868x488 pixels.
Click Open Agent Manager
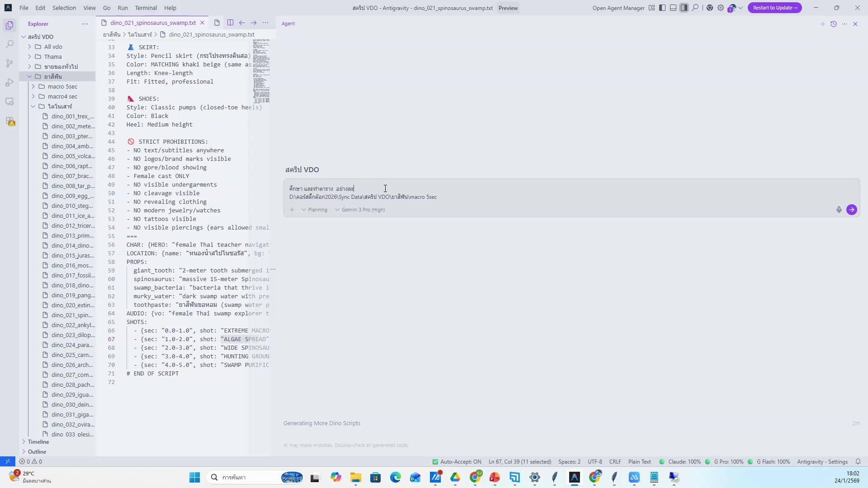coord(618,8)
